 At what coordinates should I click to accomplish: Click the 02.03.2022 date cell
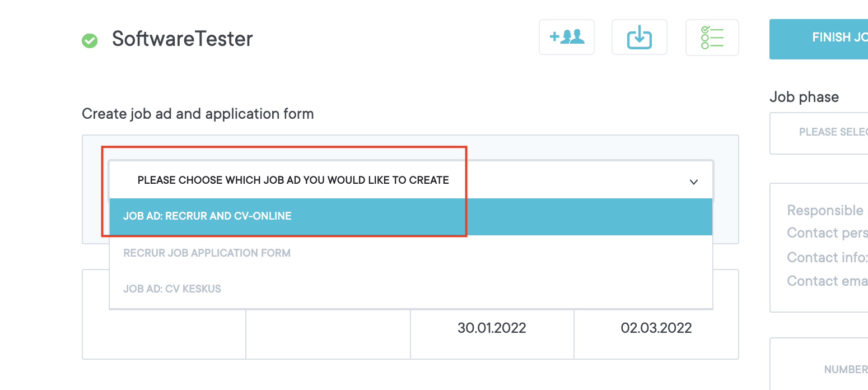pos(656,328)
